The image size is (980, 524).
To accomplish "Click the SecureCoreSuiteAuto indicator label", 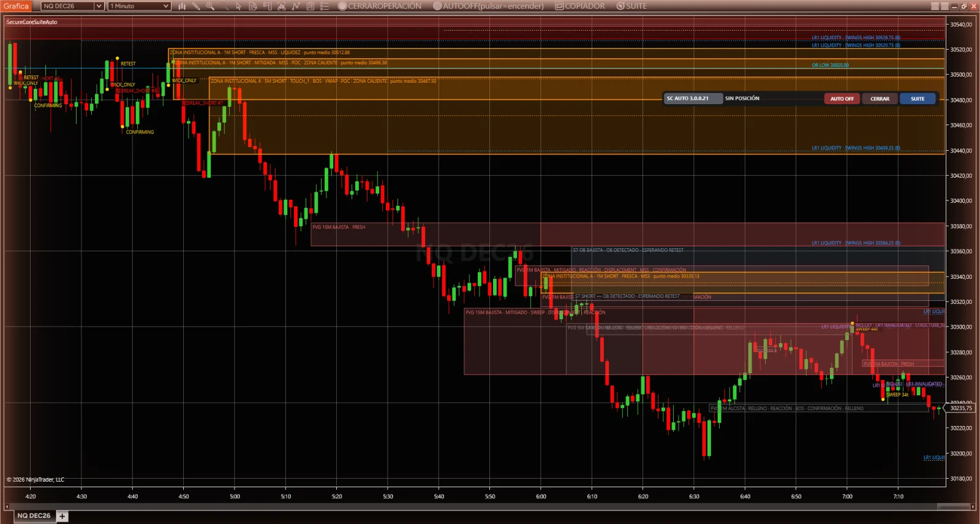I will tap(32, 22).
